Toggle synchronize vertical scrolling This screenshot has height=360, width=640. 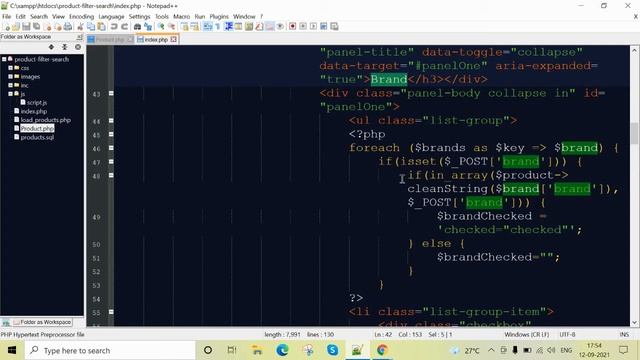[184, 27]
